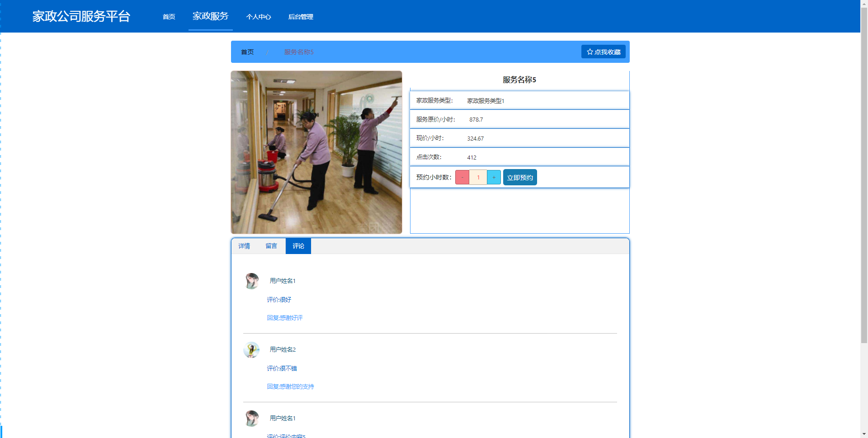Click the 家政公司服务平台 site title
This screenshot has height=438, width=868.
81,16
